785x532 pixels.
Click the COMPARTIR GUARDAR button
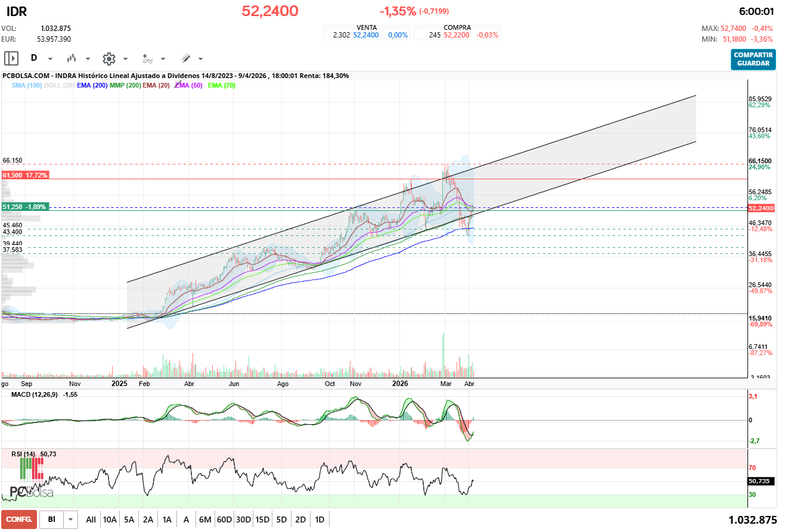[x=753, y=59]
